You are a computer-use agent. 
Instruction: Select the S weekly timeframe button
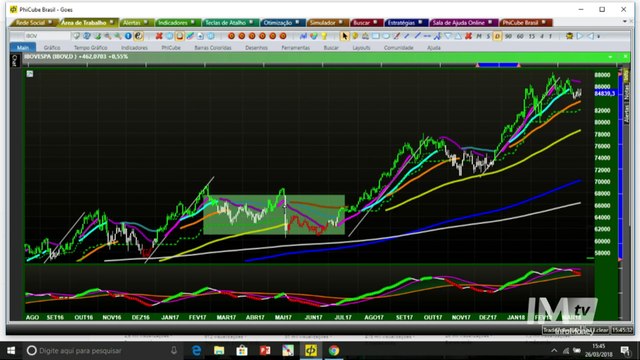(x=488, y=36)
